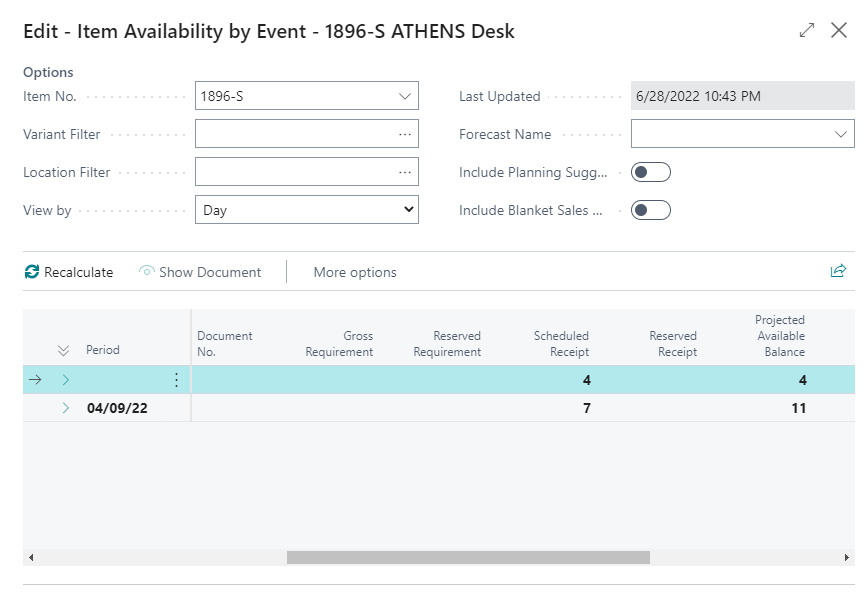Click the Gross Requirement column header
The height and width of the screenshot is (595, 867).
pyautogui.click(x=339, y=343)
